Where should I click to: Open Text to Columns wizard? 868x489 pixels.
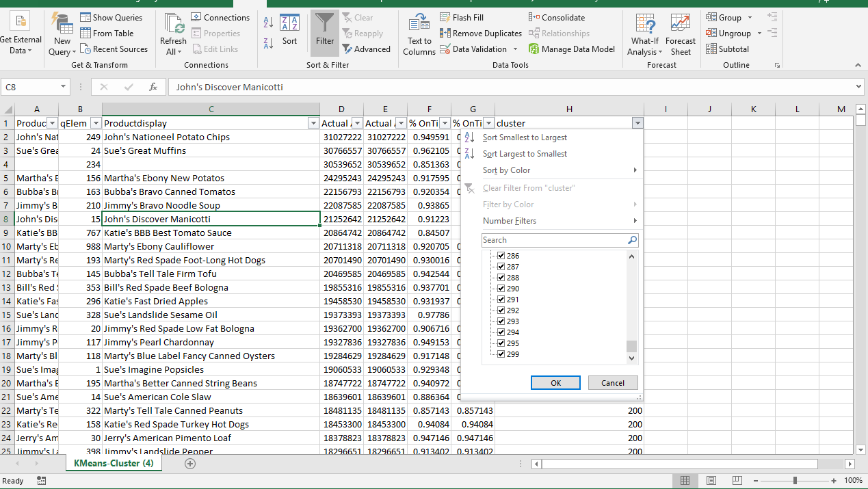click(419, 34)
